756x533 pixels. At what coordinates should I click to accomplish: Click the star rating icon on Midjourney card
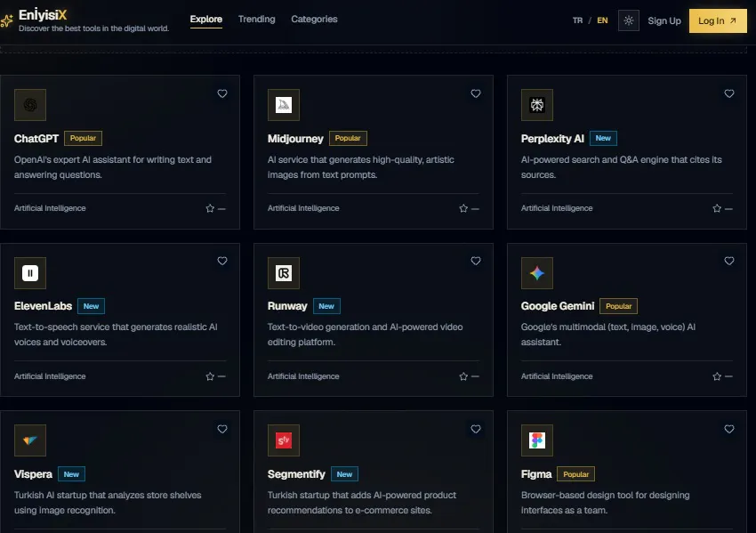point(463,208)
